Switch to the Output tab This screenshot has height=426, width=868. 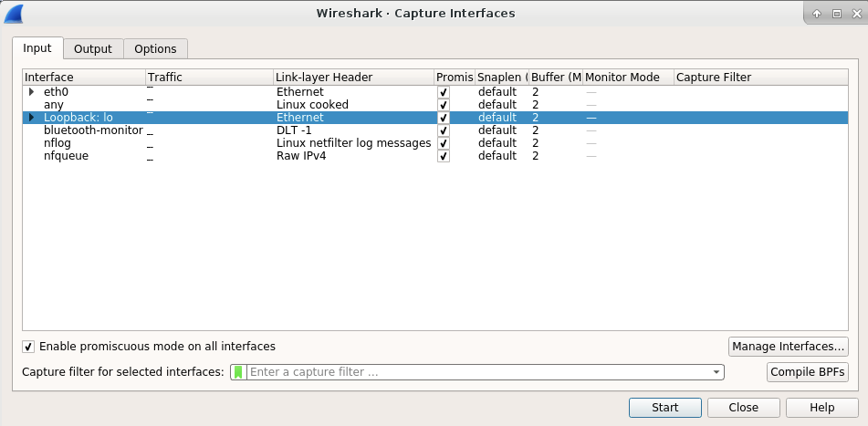pyautogui.click(x=93, y=48)
